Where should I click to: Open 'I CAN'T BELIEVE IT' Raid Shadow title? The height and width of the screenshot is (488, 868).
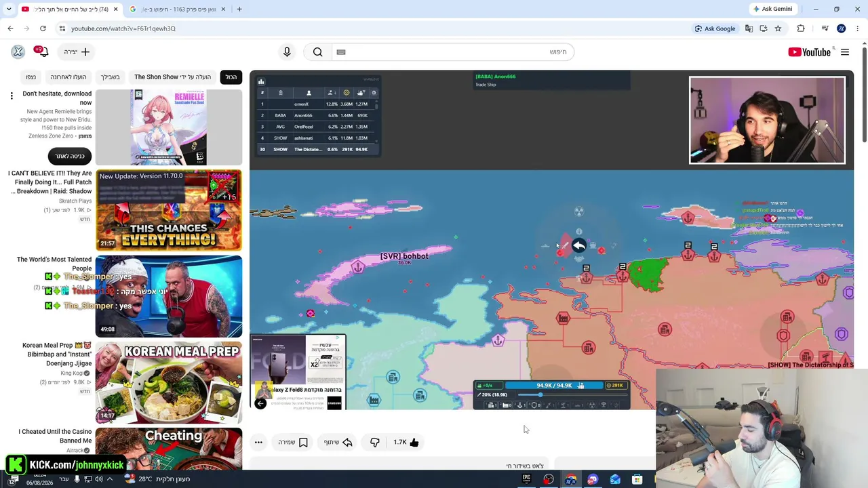pos(51,182)
